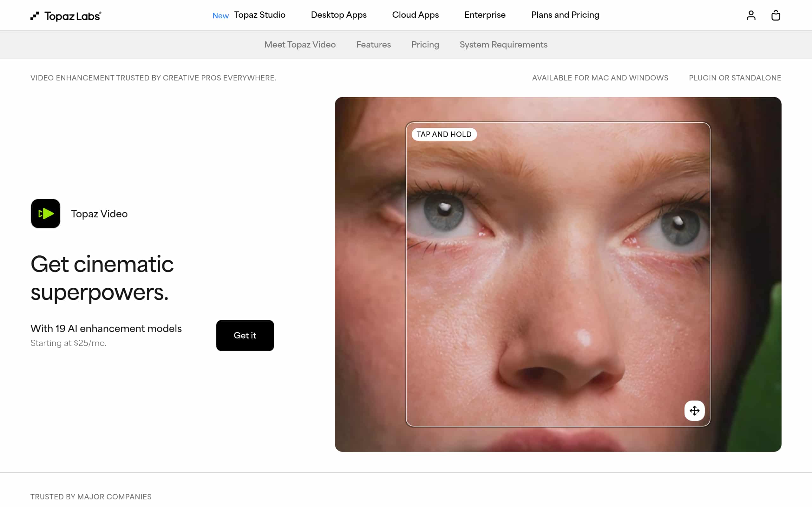Jump to the Features section
This screenshot has width=812, height=507.
click(373, 45)
